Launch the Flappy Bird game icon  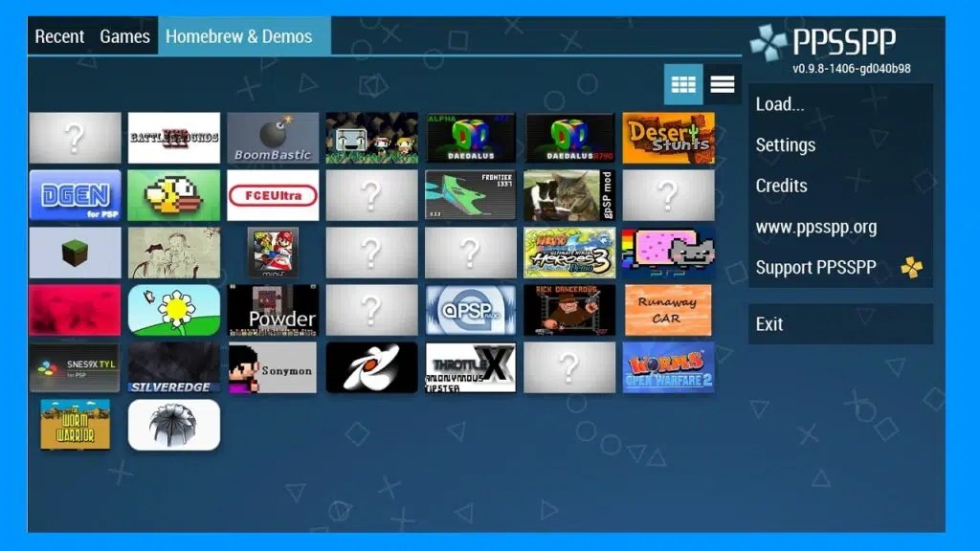pyautogui.click(x=174, y=195)
